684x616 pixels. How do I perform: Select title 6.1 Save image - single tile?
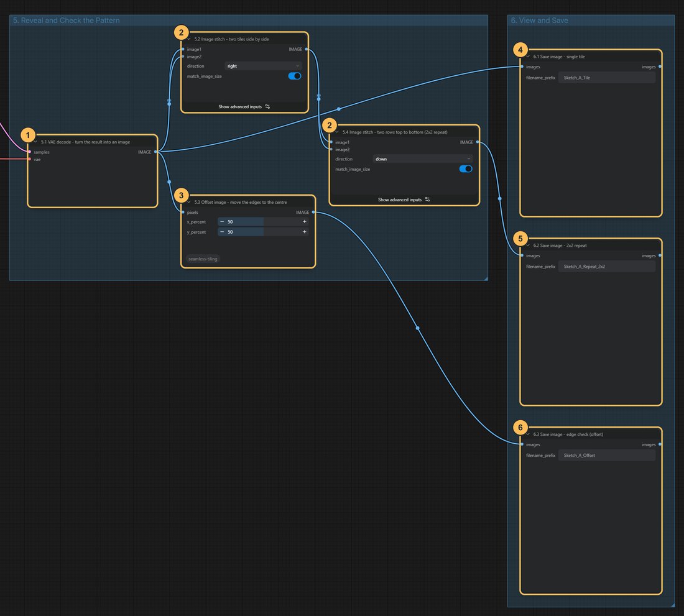[559, 56]
